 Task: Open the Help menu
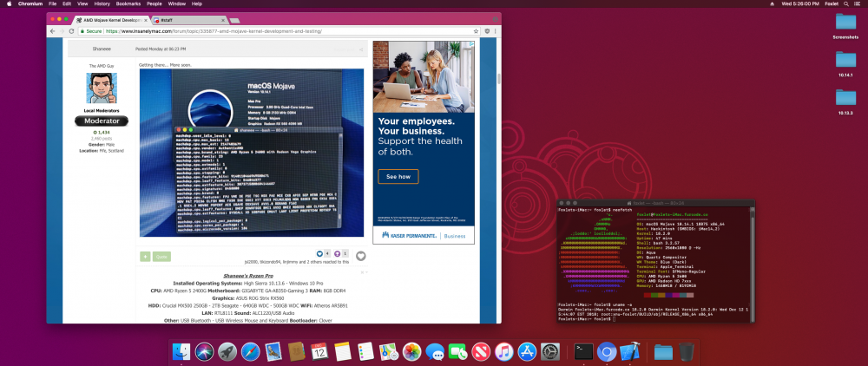point(196,3)
